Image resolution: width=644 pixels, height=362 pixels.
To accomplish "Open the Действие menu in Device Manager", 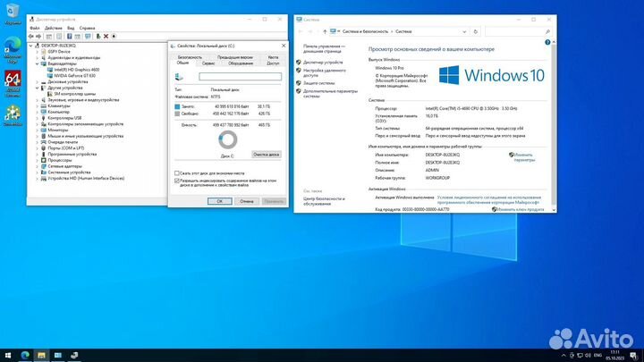I will tap(54, 28).
